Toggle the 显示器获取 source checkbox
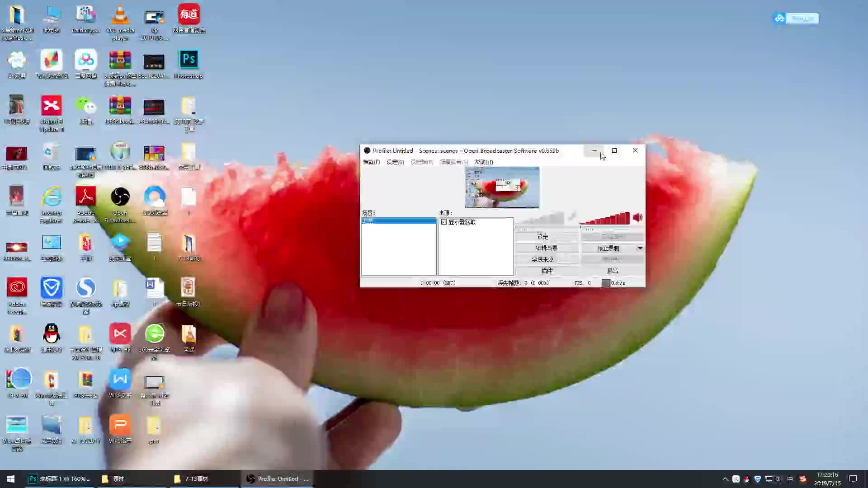The image size is (868, 488). tap(444, 222)
